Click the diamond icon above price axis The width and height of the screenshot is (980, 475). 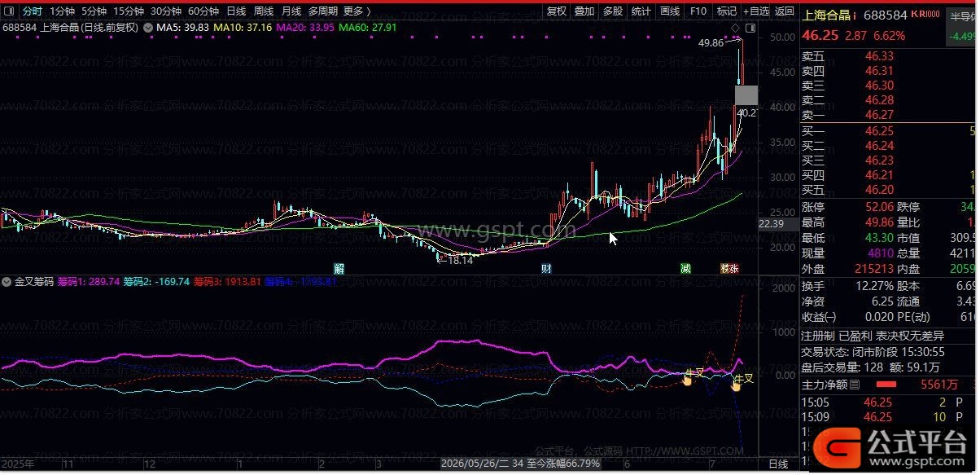(737, 28)
